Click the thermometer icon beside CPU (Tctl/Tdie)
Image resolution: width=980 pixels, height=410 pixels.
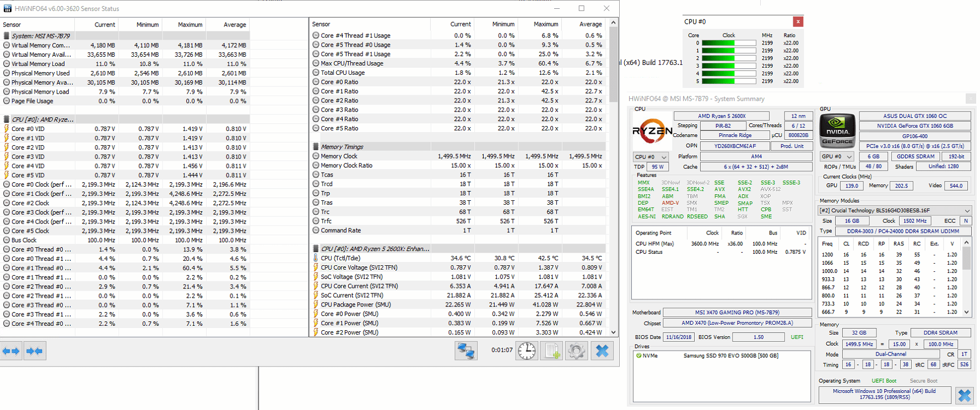(316, 258)
